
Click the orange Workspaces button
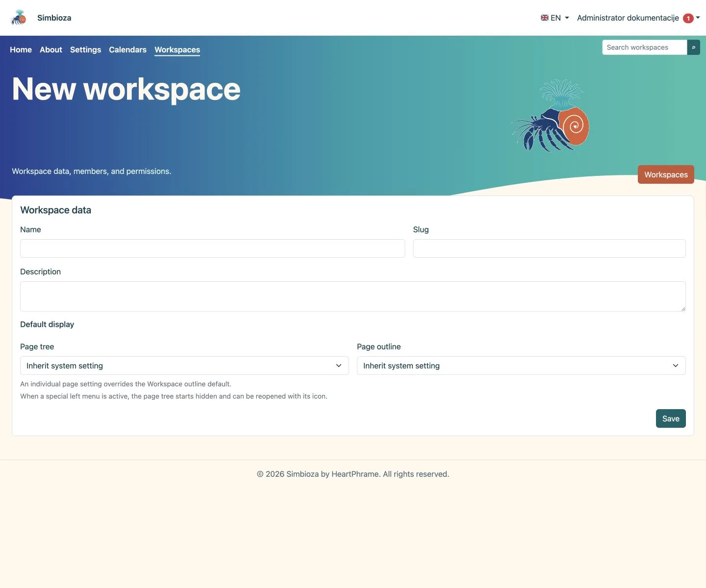[666, 174]
